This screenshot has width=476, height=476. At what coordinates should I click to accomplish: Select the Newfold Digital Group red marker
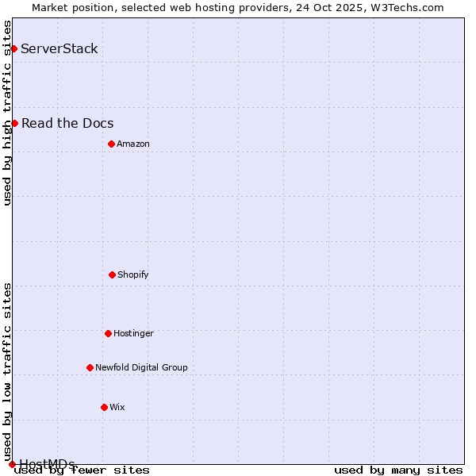90,367
